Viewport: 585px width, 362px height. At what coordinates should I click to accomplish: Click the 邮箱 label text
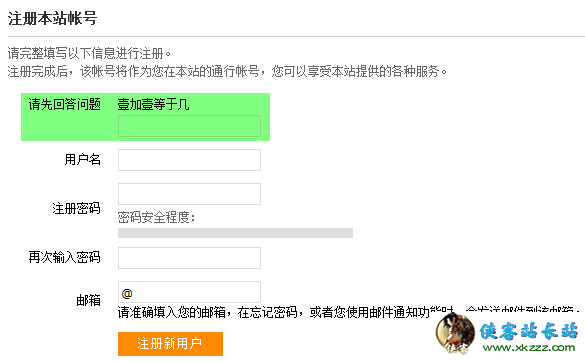tap(88, 300)
